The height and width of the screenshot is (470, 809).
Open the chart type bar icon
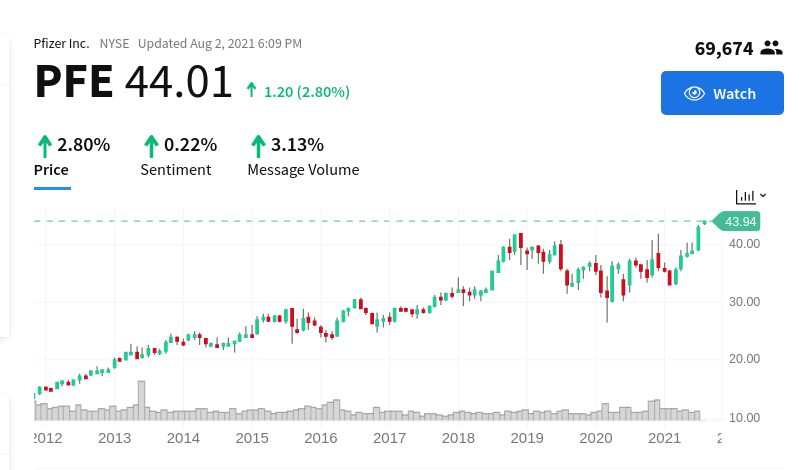click(x=745, y=196)
